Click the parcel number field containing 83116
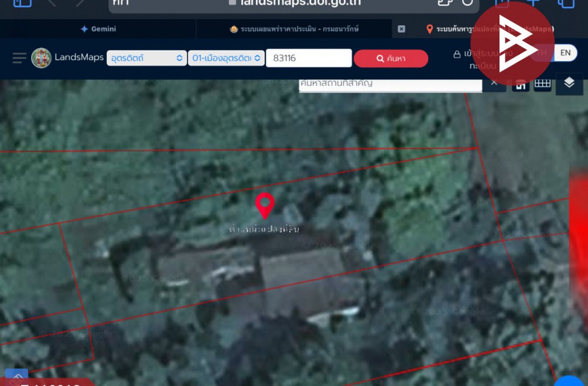 (x=309, y=58)
